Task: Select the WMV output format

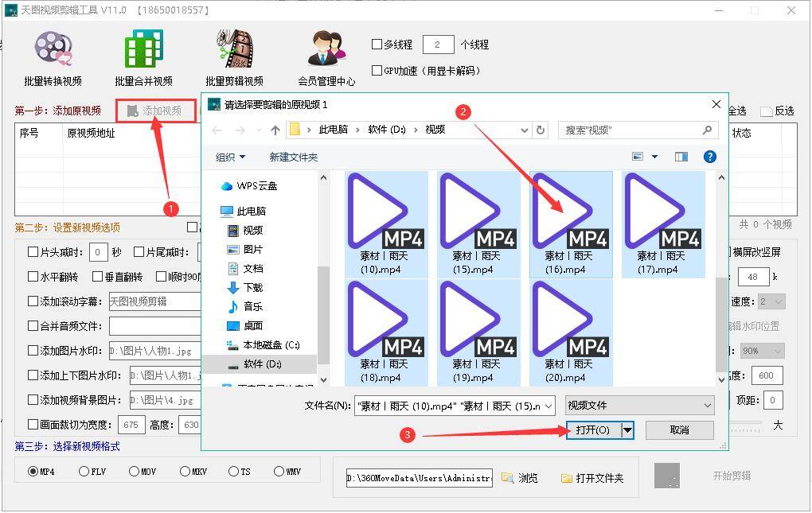Action: point(279,471)
